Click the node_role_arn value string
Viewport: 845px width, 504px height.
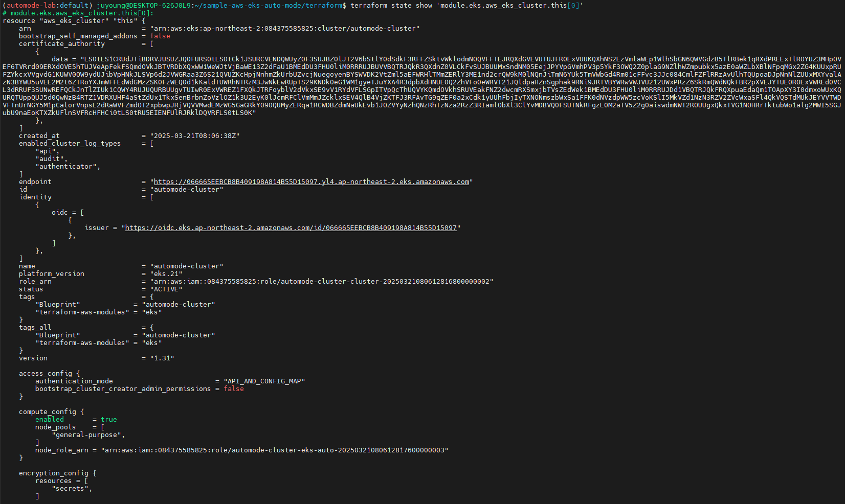point(275,450)
